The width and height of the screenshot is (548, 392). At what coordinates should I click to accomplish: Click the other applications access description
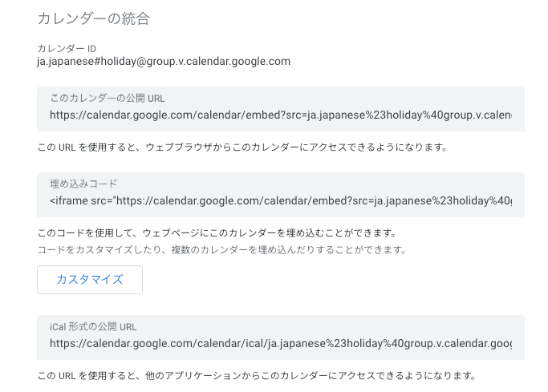click(257, 375)
